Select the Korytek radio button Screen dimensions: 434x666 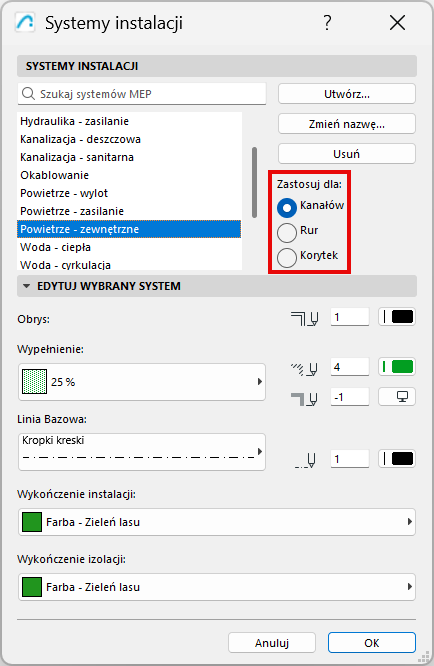coord(287,257)
